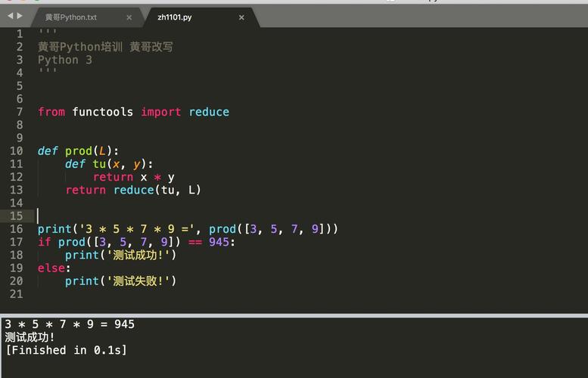Click the 'def tu(x, y):' definition
This screenshot has width=588, height=378.
[109, 164]
